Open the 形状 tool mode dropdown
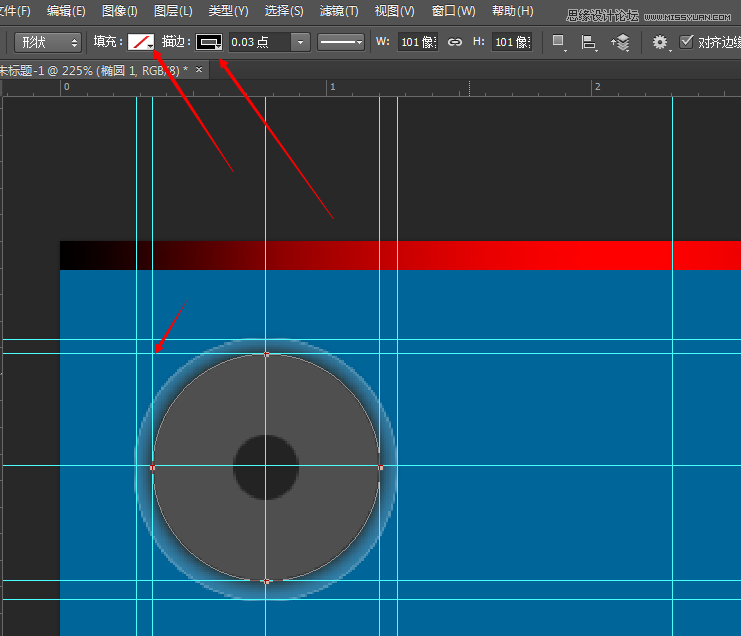 [48, 43]
